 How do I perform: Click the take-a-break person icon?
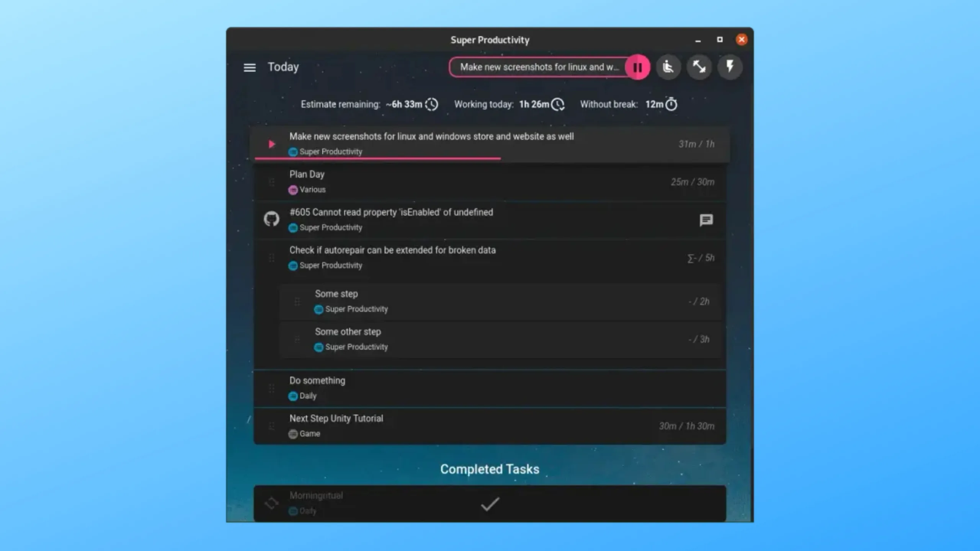pyautogui.click(x=668, y=67)
